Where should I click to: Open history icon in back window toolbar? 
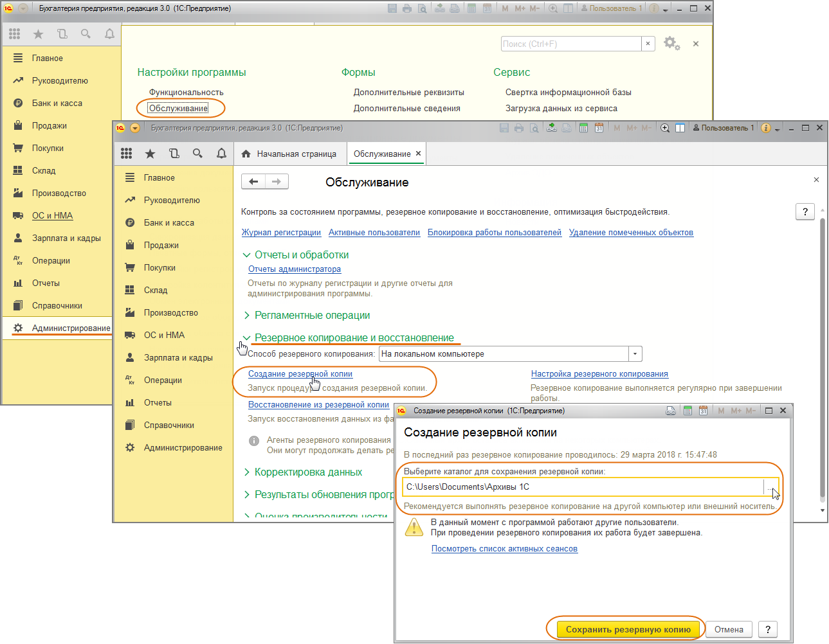point(62,34)
